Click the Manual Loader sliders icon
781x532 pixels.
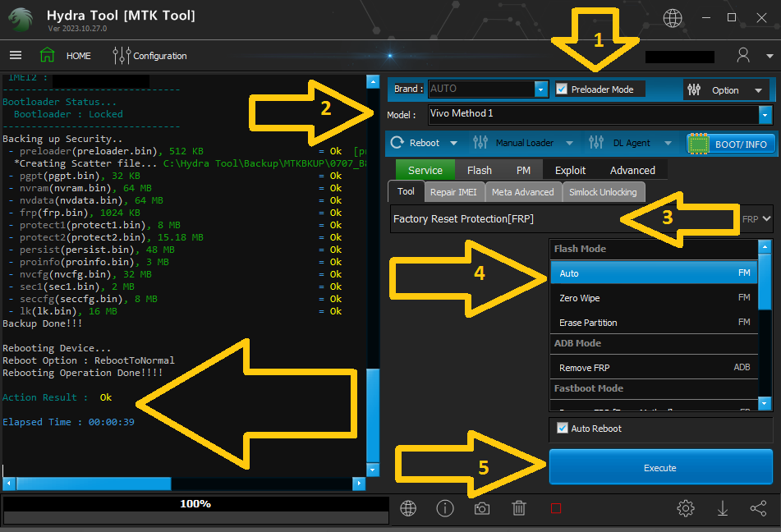(480, 143)
